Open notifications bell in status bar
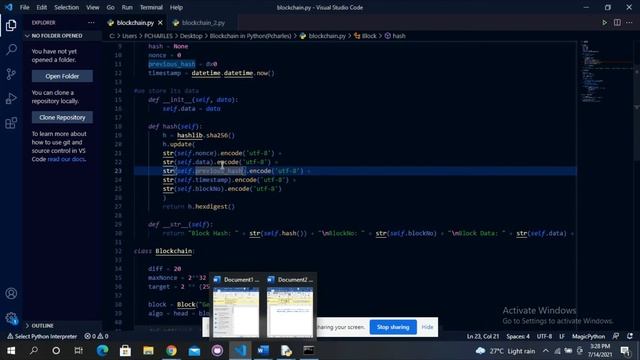Viewport: 640px width, 360px height. (630, 336)
